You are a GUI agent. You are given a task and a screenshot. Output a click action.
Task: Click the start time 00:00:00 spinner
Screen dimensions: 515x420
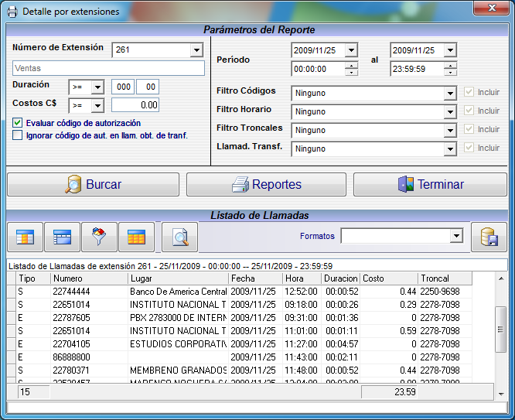pyautogui.click(x=351, y=69)
